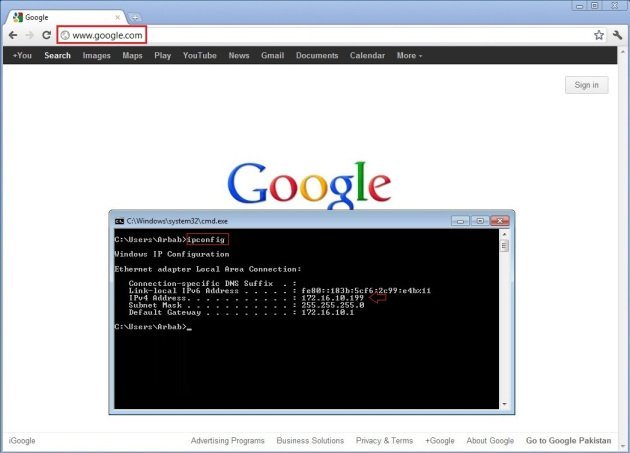
Task: Click cmd.exe title bar icon
Action: pyautogui.click(x=119, y=221)
